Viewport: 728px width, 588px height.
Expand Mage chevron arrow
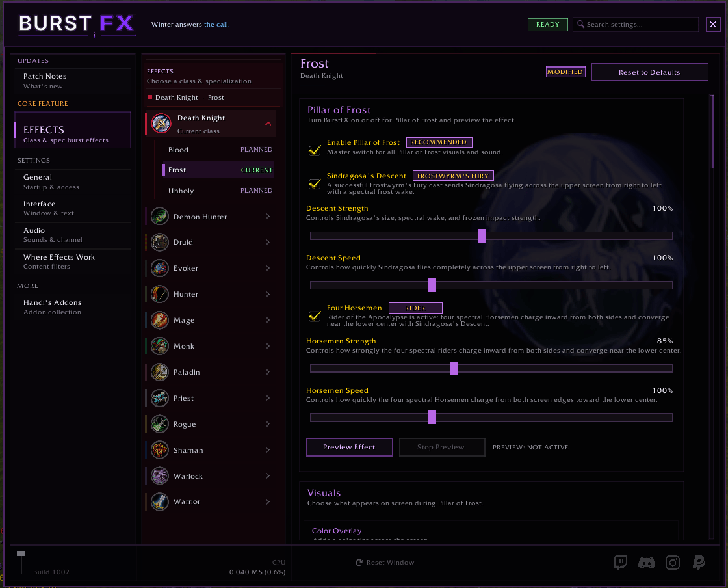pyautogui.click(x=268, y=320)
